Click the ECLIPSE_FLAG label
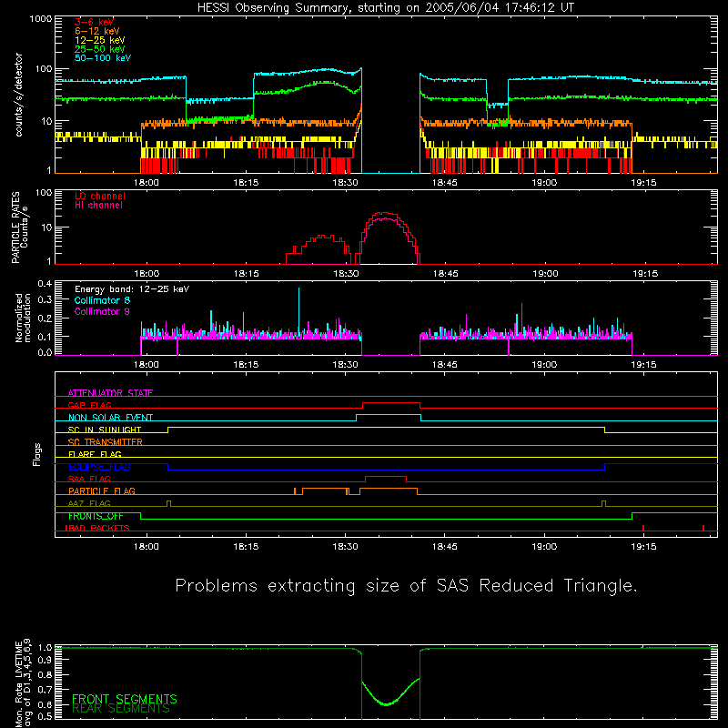Screen dimensions: 728x728 point(99,467)
